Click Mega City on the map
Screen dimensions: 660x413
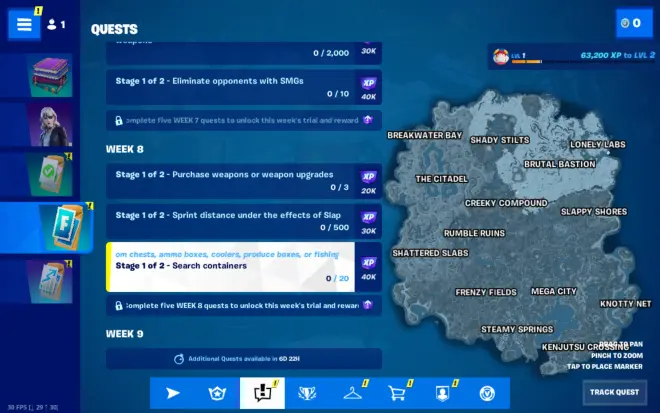553,291
